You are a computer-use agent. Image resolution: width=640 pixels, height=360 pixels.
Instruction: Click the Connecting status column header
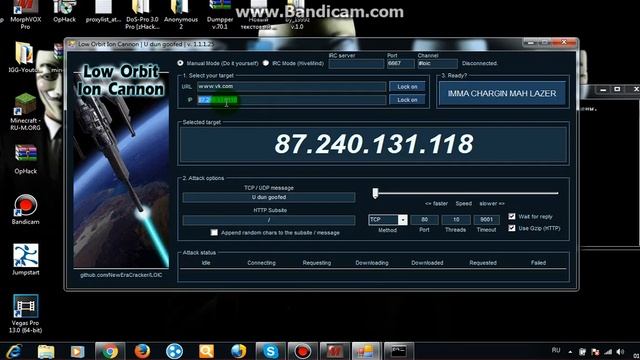coord(261,263)
